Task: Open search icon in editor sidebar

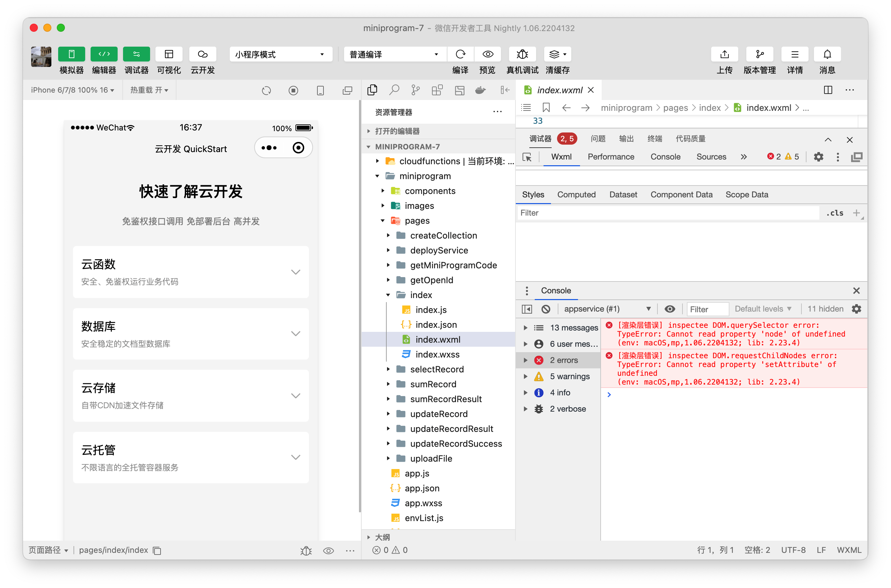Action: (x=394, y=90)
